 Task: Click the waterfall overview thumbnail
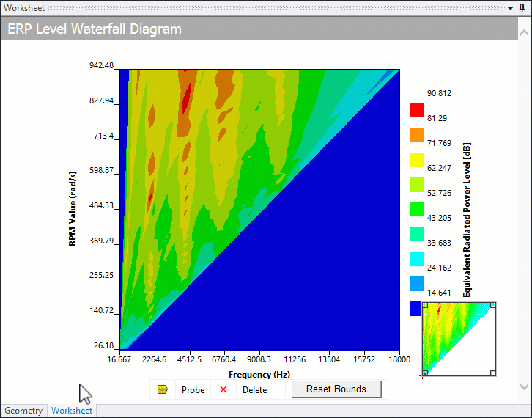coord(459,339)
